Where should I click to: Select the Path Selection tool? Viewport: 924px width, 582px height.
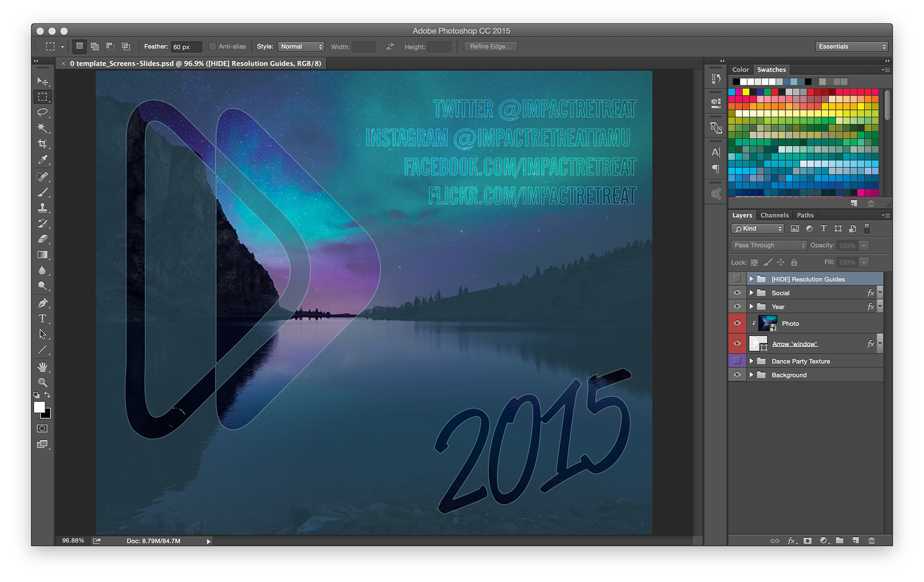pyautogui.click(x=43, y=334)
